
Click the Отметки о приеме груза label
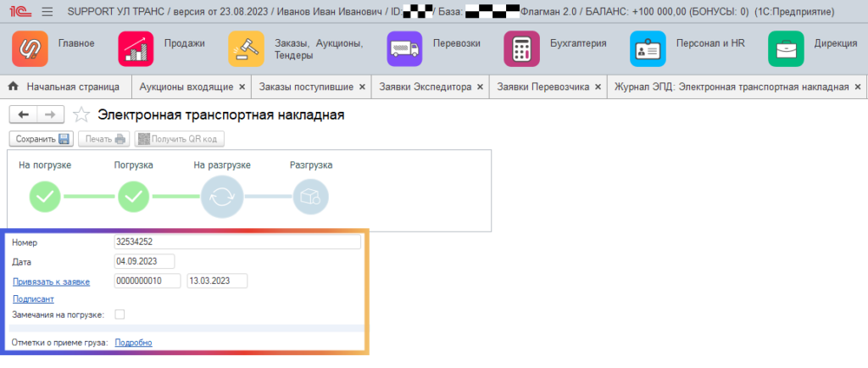click(x=60, y=343)
